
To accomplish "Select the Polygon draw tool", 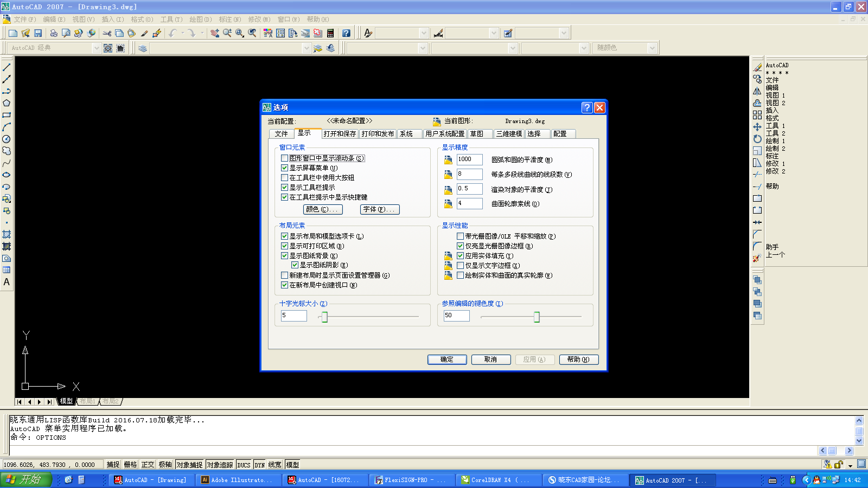I will (7, 103).
